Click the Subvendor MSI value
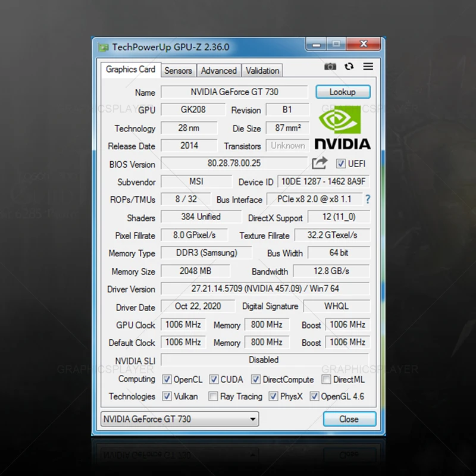Screen dimensions: 476x476 (196, 181)
